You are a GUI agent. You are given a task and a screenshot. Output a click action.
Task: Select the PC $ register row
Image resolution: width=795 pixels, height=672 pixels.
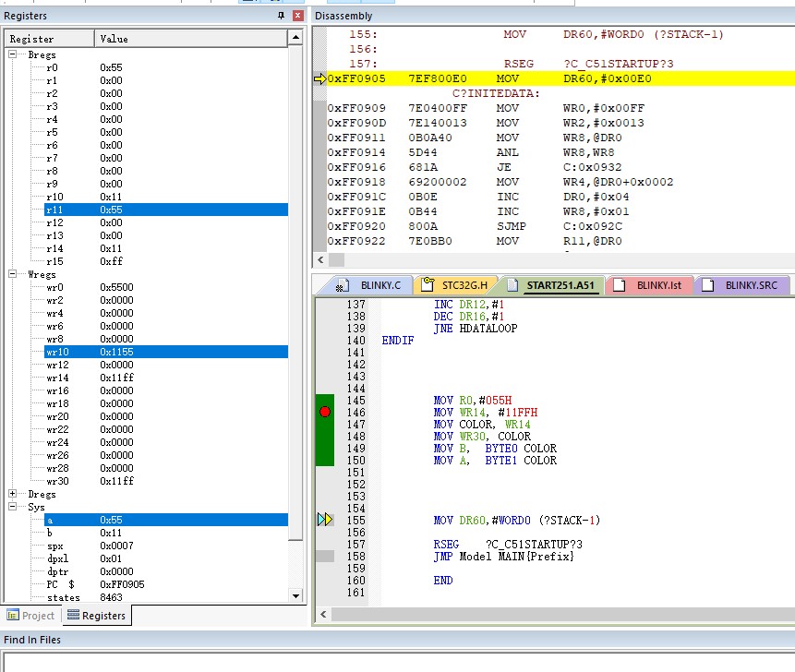[x=60, y=584]
